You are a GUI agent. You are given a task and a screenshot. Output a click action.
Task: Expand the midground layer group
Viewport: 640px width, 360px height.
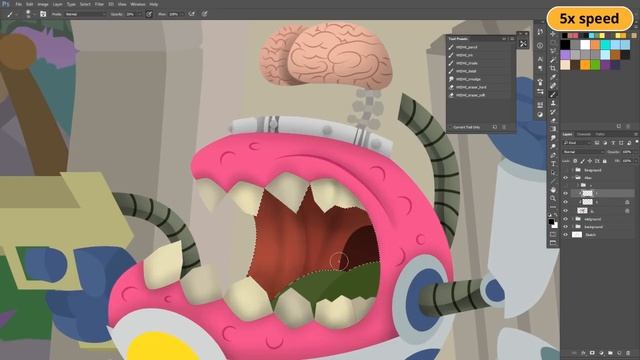(573, 219)
